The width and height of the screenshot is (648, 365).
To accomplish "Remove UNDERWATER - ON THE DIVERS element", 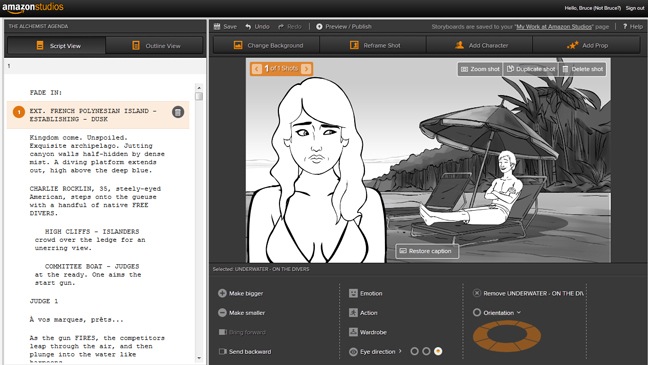I will pyautogui.click(x=528, y=293).
